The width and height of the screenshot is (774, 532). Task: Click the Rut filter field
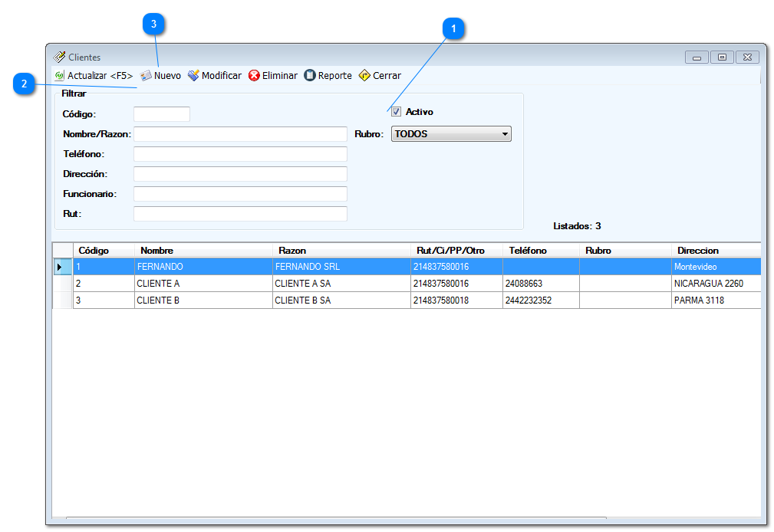tap(240, 214)
